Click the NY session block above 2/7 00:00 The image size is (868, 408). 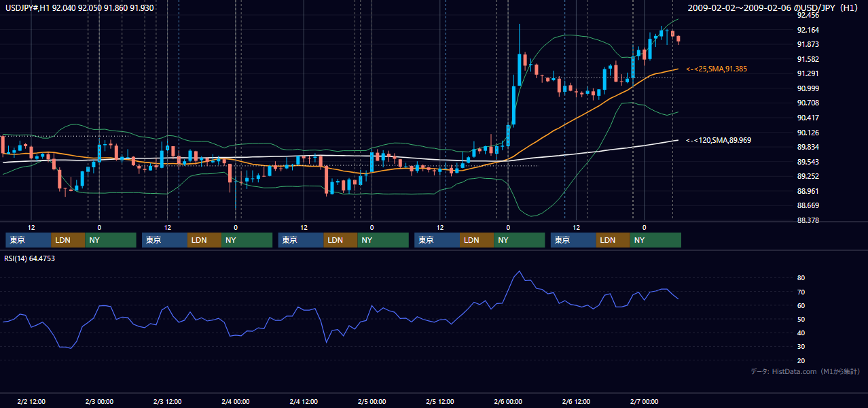655,240
